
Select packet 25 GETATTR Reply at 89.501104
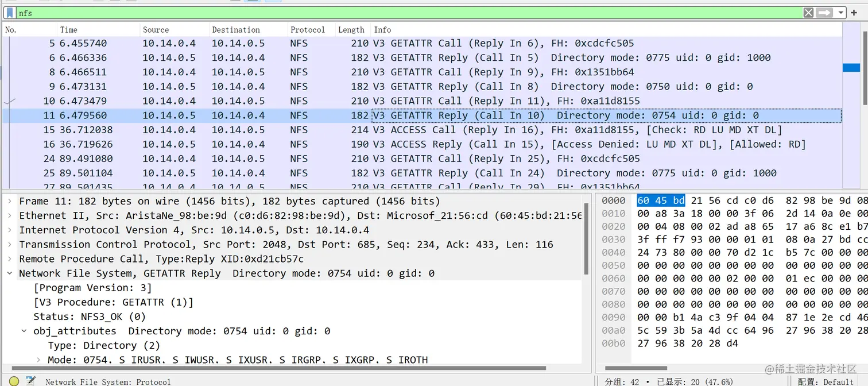point(422,173)
